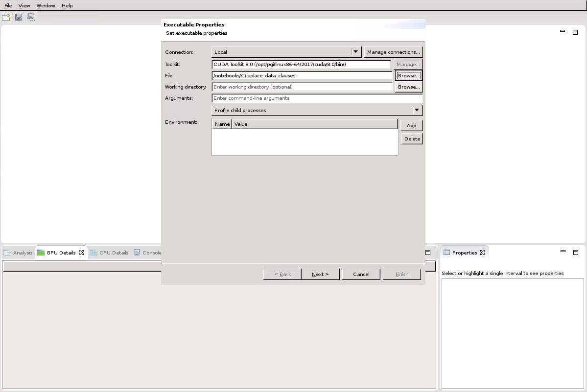This screenshot has width=587, height=392.
Task: Close the GPU Details tab
Action: click(x=81, y=253)
